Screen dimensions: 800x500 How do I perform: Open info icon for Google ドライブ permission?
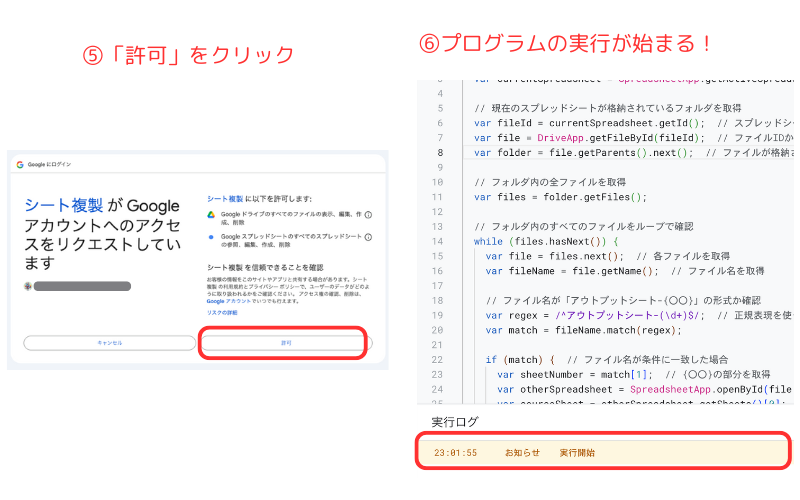368,215
